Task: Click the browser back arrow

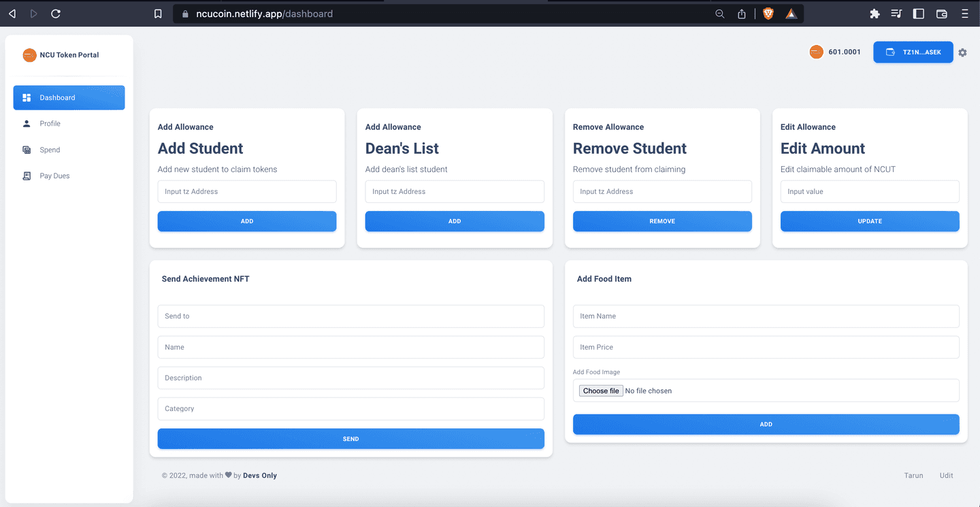Action: [x=12, y=14]
